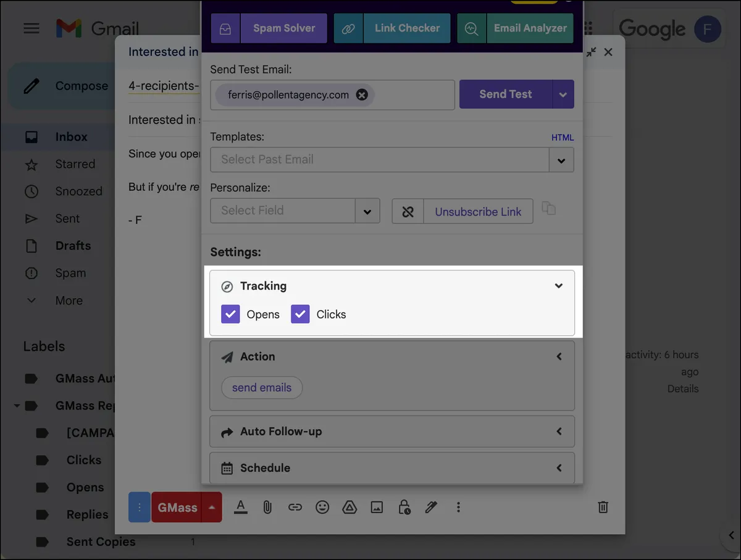Click the Compose button
The height and width of the screenshot is (560, 741).
point(62,86)
